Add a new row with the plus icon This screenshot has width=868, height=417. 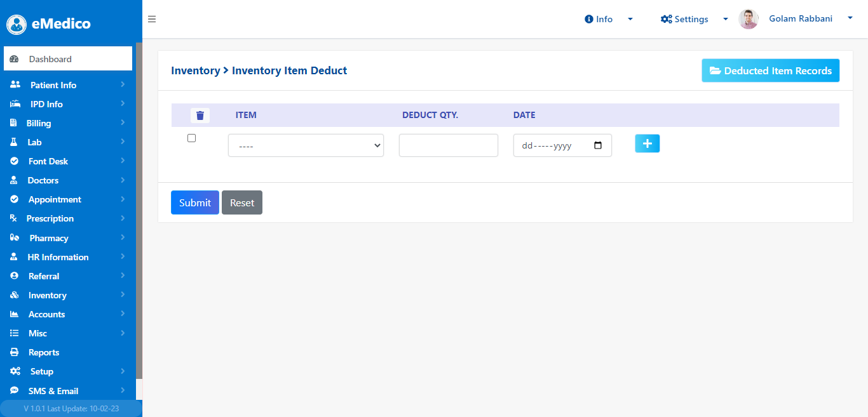[647, 143]
